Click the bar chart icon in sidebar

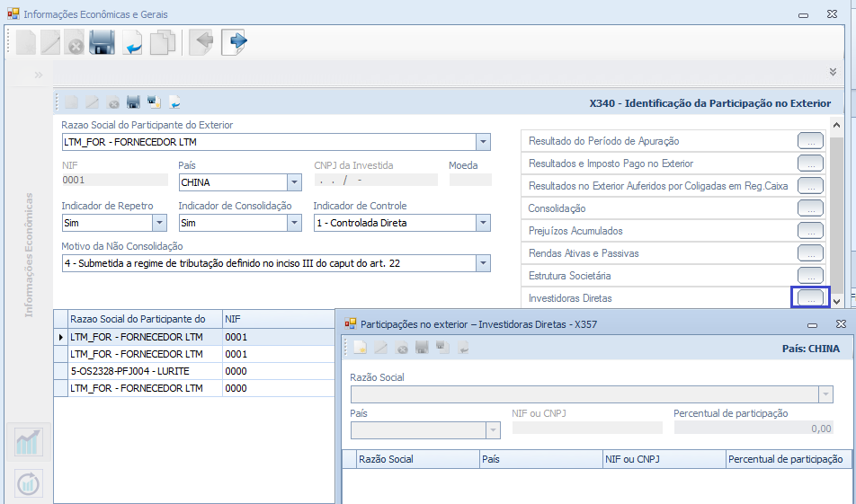pos(29,442)
